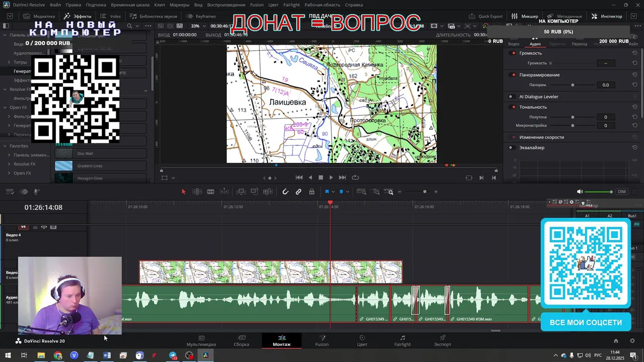The width and height of the screenshot is (644, 362).
Task: Toggle the Микшер panel button
Action: pyautogui.click(x=525, y=16)
